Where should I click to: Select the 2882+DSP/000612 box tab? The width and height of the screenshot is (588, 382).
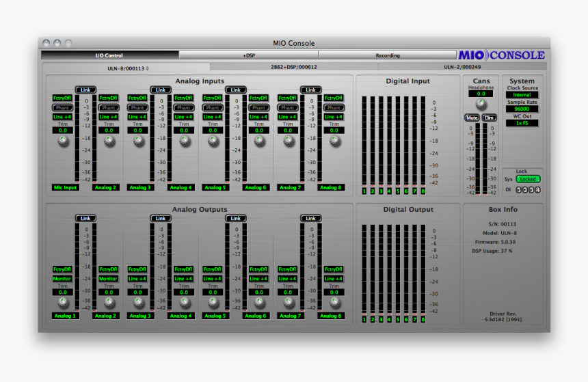coord(294,67)
